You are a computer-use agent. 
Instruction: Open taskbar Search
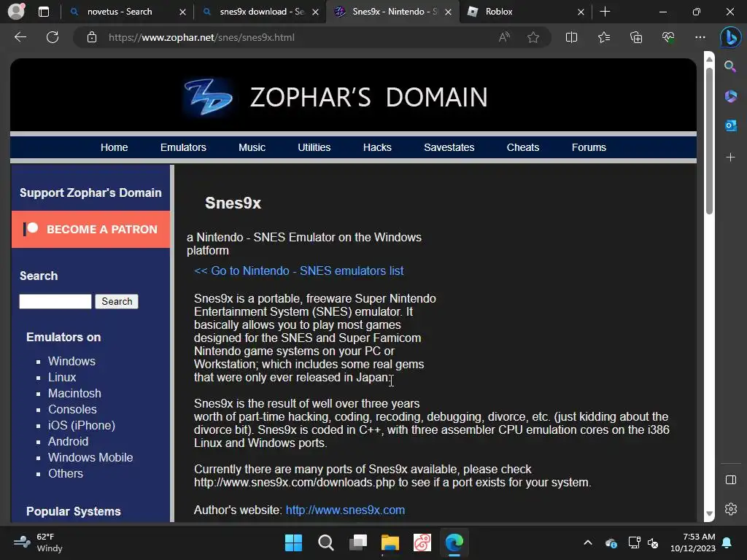pyautogui.click(x=326, y=542)
